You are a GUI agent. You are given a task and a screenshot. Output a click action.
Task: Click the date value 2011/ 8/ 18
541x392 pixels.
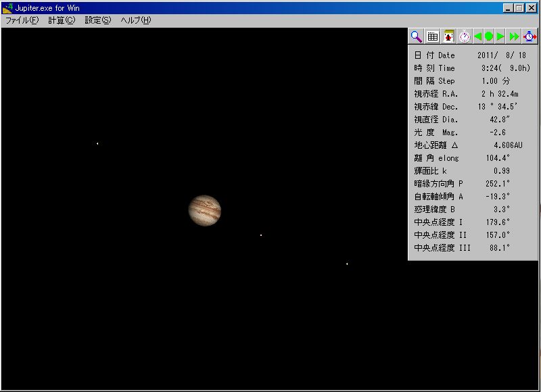click(x=502, y=55)
